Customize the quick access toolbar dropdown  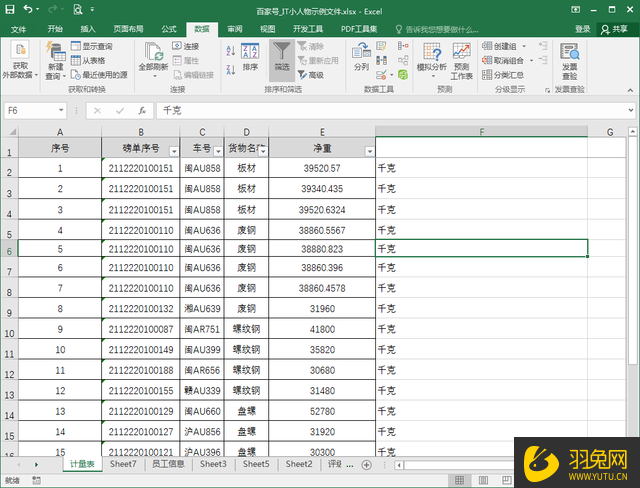93,9
